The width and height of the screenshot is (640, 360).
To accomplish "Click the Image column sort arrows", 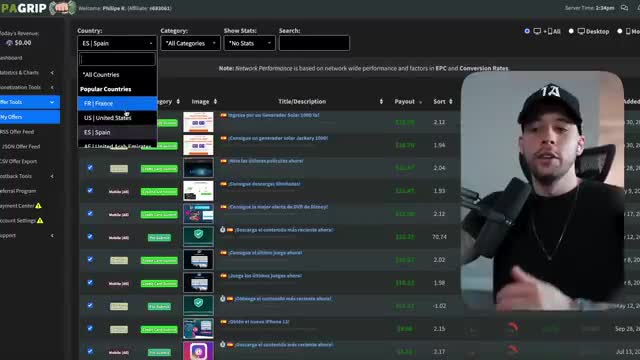I will coord(215,102).
